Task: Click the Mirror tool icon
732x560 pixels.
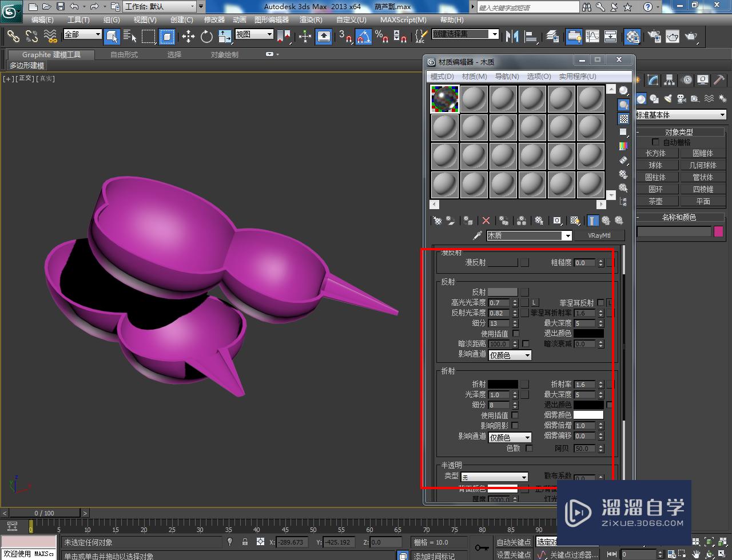Action: point(512,37)
